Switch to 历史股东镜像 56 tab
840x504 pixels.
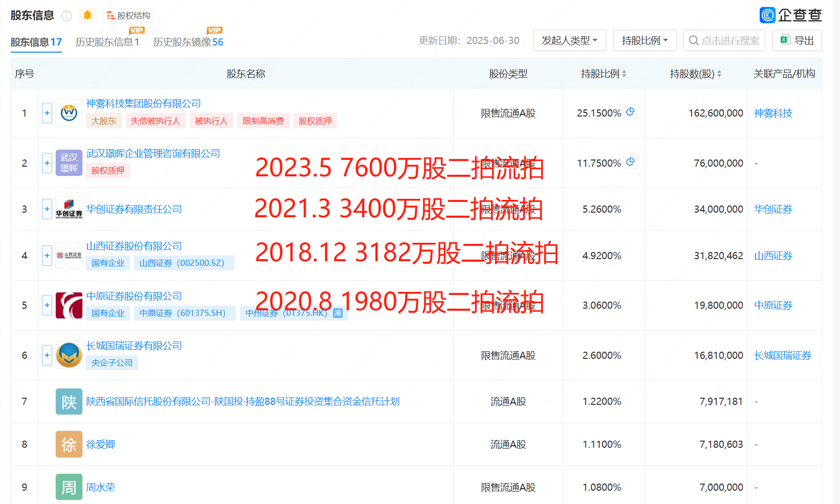(x=188, y=42)
